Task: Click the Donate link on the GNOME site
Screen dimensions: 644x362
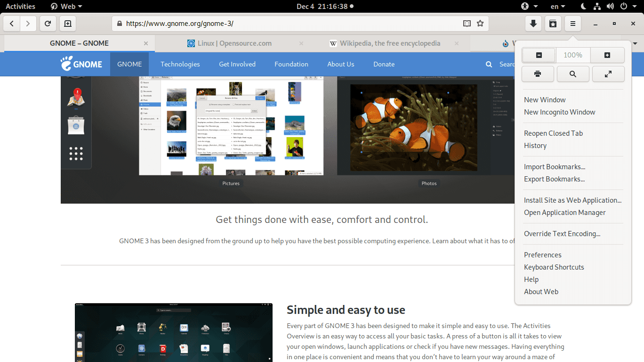Action: click(384, 64)
